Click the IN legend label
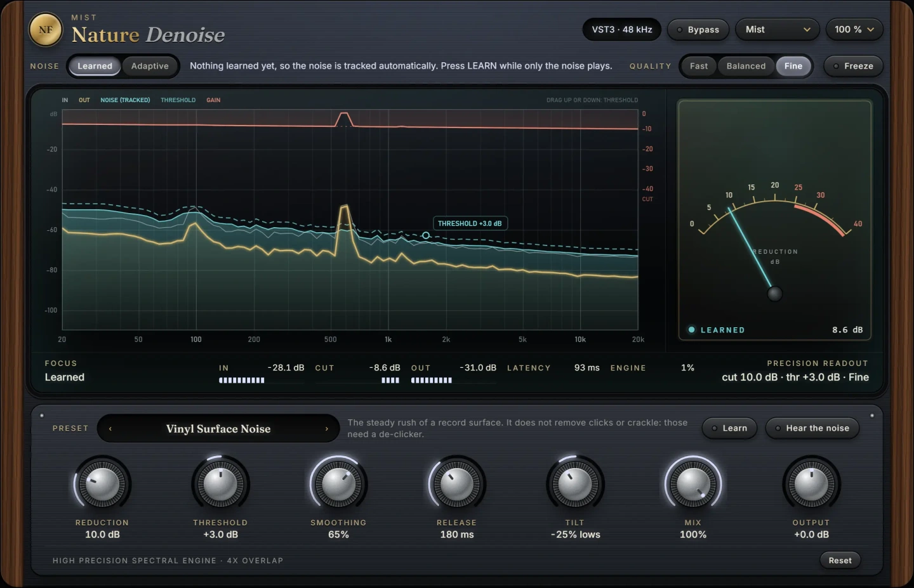The image size is (914, 588). [x=65, y=100]
